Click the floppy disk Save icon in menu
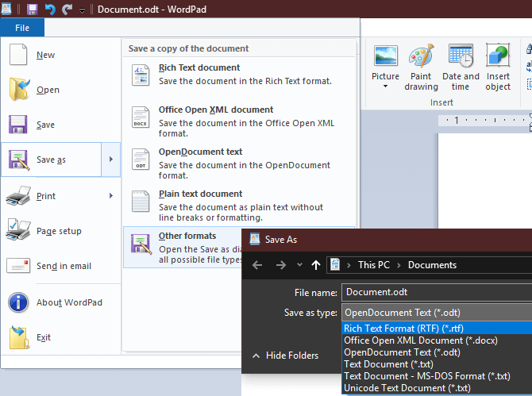Viewport: 532px width, 396px height. (18, 125)
